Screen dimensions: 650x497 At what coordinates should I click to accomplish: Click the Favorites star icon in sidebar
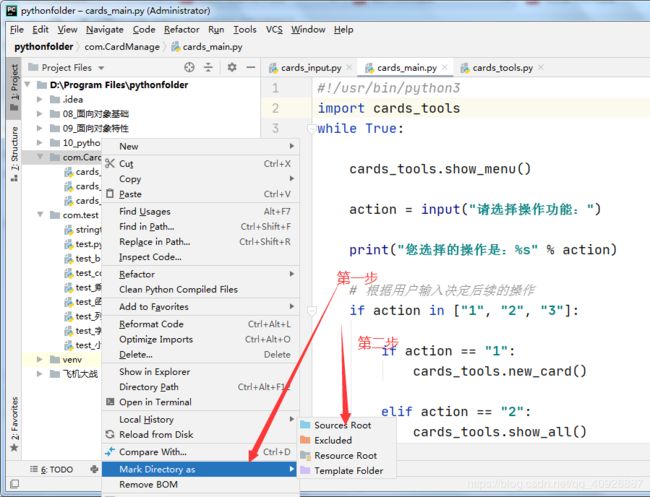pos(14,448)
